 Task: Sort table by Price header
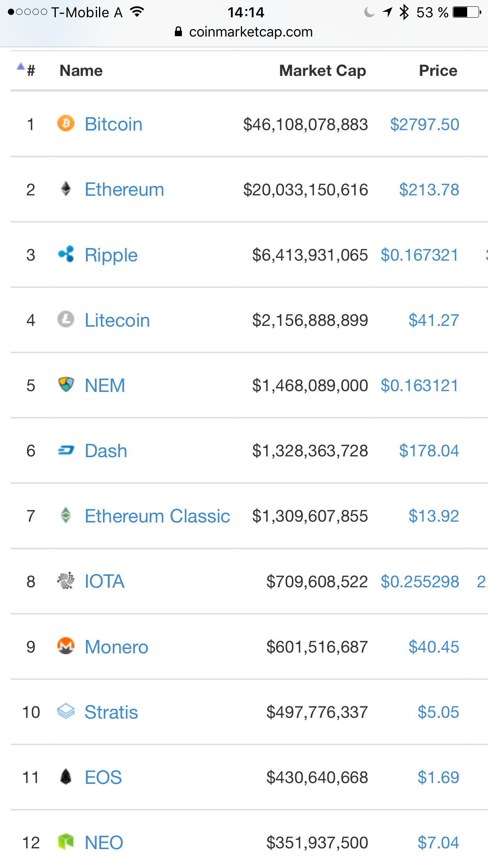(438, 71)
